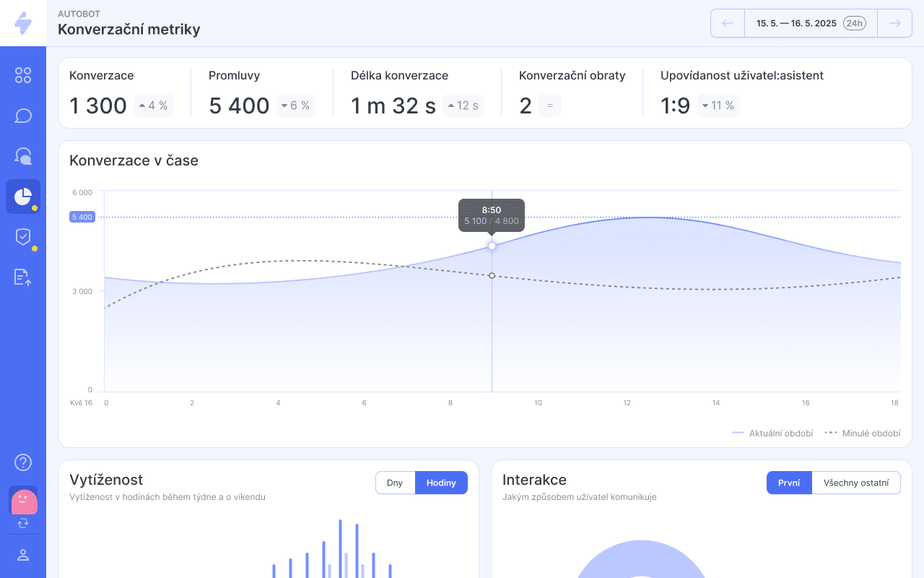Switch Vytíženost view to Dny

pos(395,483)
